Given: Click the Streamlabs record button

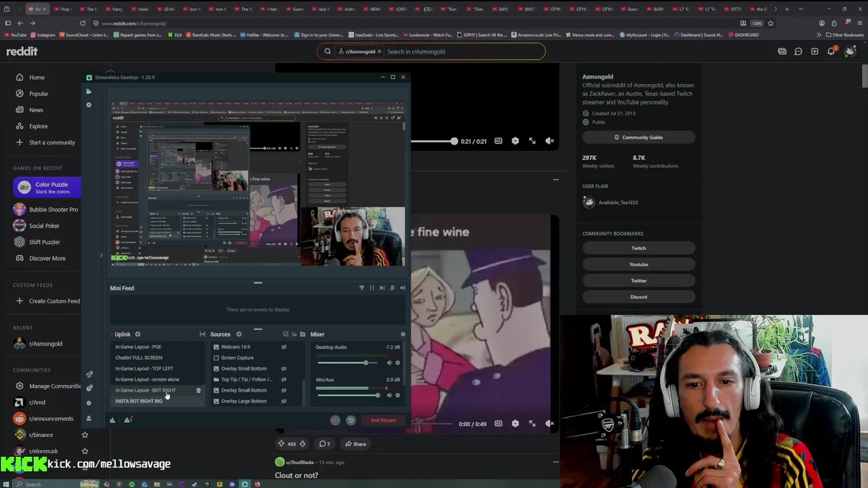Looking at the screenshot, I should (x=335, y=420).
